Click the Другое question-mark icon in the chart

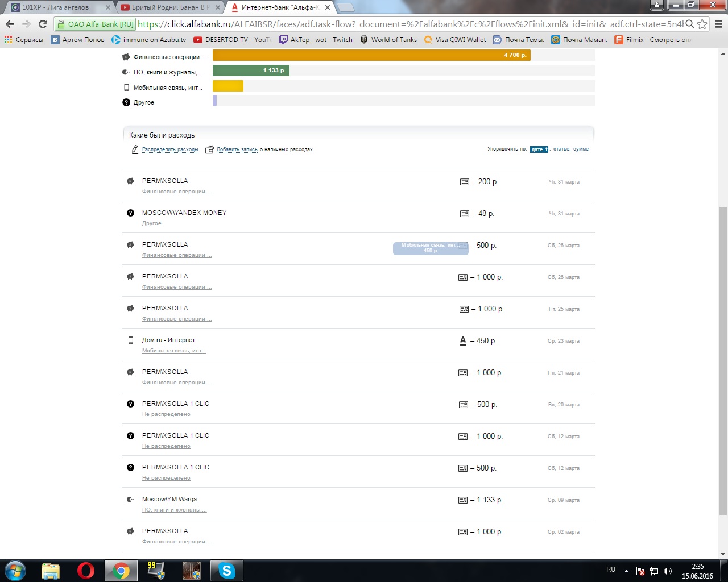(x=126, y=102)
